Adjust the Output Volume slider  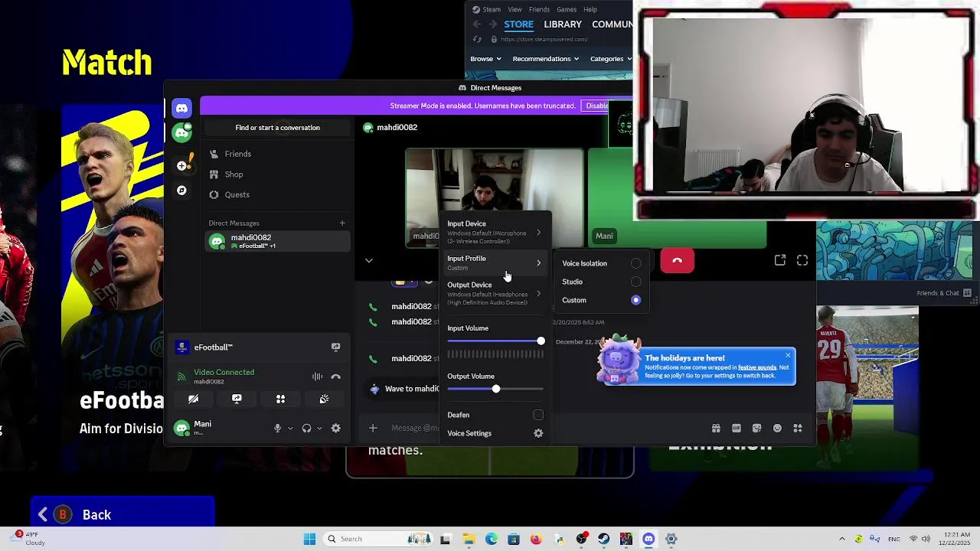495,390
